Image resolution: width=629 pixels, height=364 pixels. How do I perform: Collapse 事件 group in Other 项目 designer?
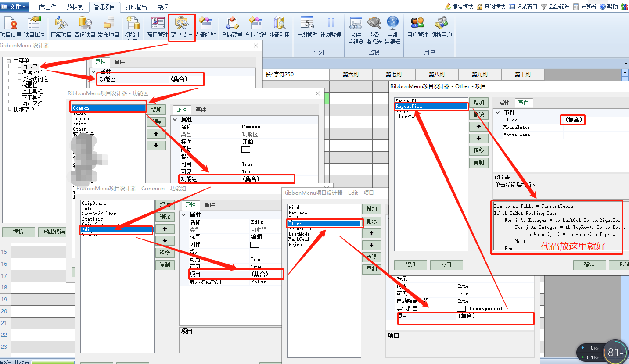pyautogui.click(x=498, y=112)
